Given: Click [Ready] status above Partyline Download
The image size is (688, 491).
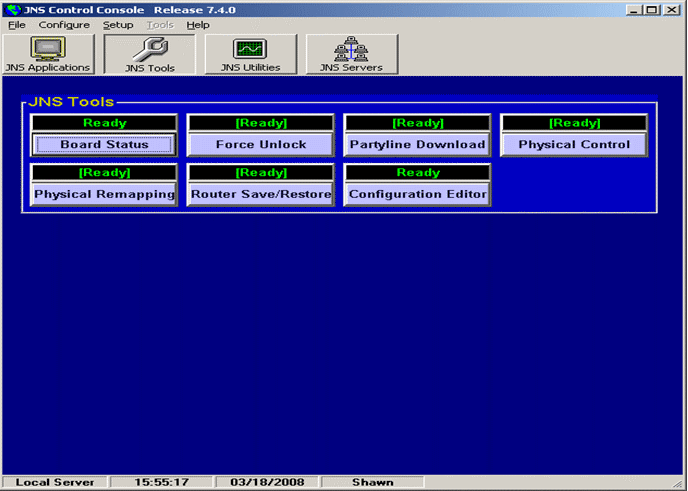Looking at the screenshot, I should (x=418, y=123).
